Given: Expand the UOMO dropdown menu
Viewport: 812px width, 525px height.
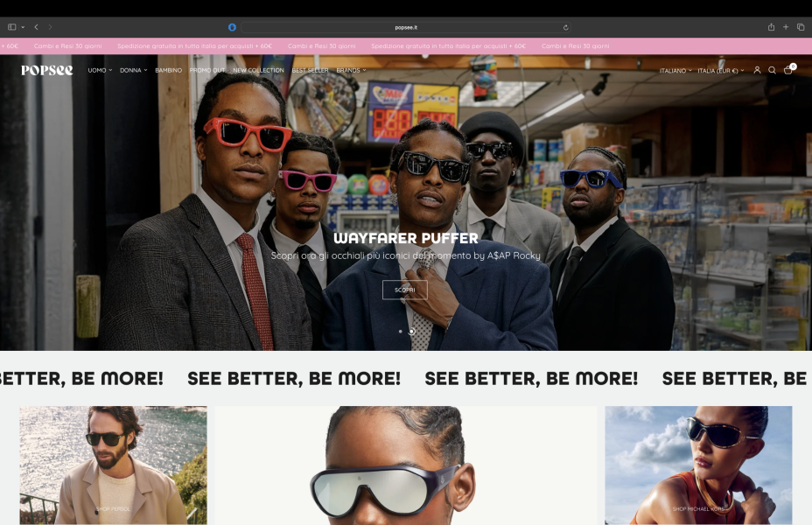Looking at the screenshot, I should coord(100,70).
